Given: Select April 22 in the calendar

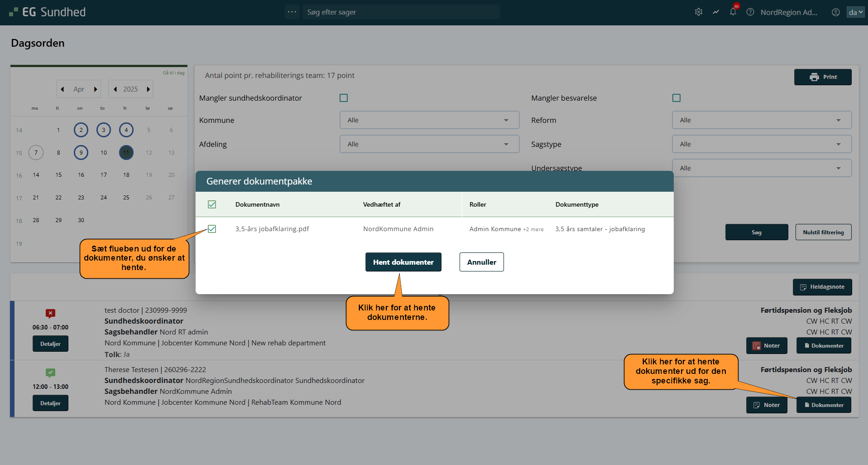Looking at the screenshot, I should click(x=58, y=198).
